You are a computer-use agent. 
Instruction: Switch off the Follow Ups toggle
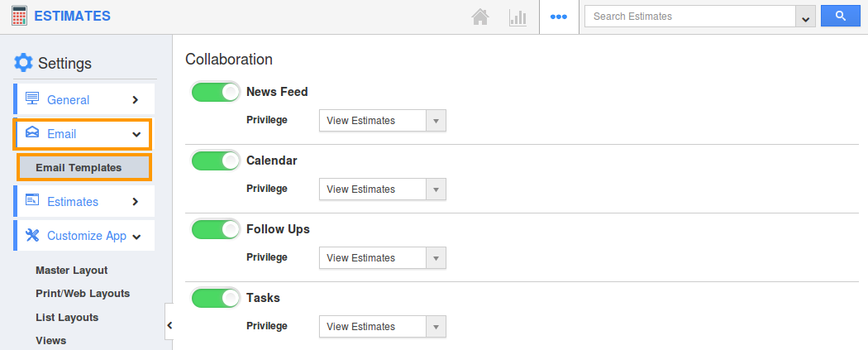coord(215,229)
